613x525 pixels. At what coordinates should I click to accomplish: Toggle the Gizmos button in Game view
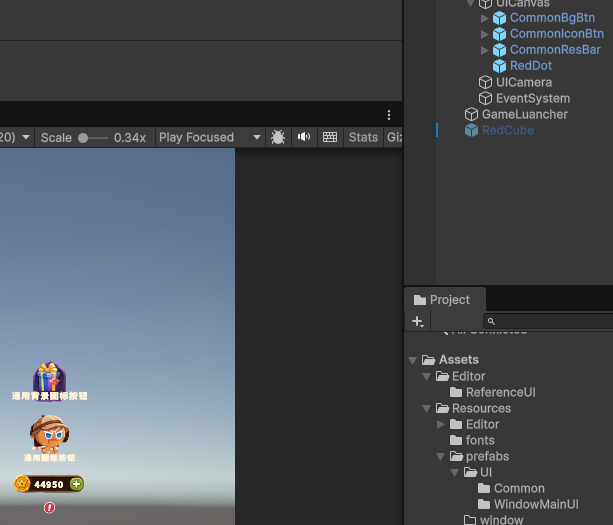coord(394,137)
